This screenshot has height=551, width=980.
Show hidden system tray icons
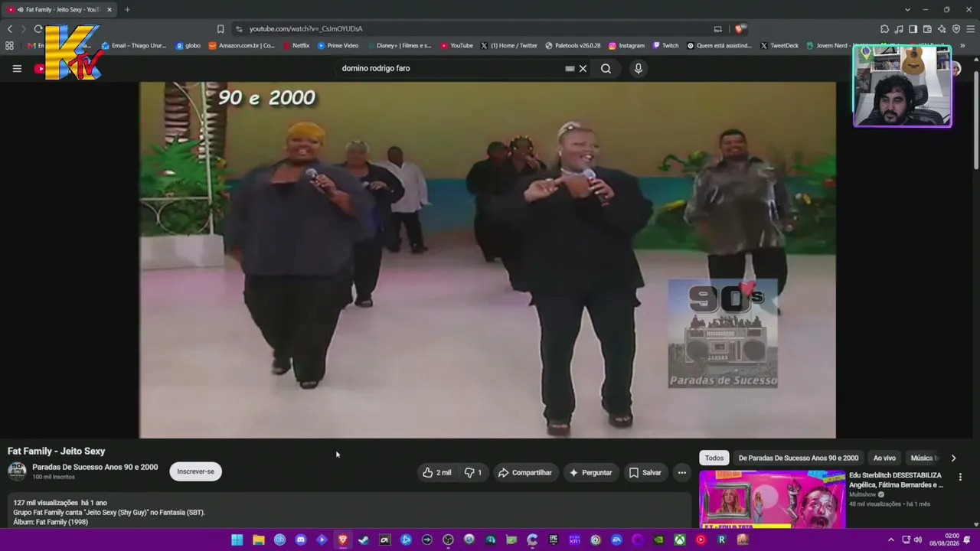click(890, 540)
